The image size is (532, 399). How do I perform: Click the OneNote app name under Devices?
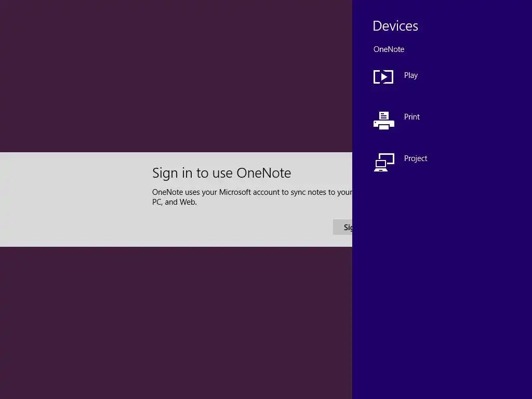(x=389, y=49)
